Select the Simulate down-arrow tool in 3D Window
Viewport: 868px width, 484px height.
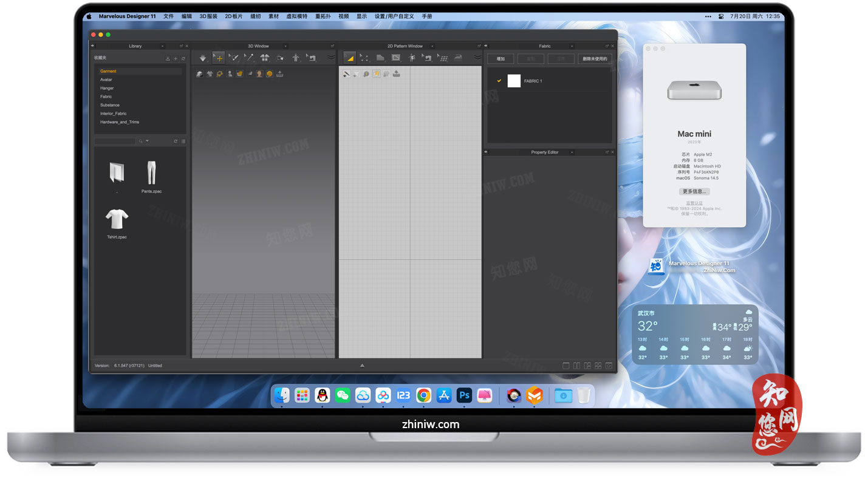[x=203, y=58]
